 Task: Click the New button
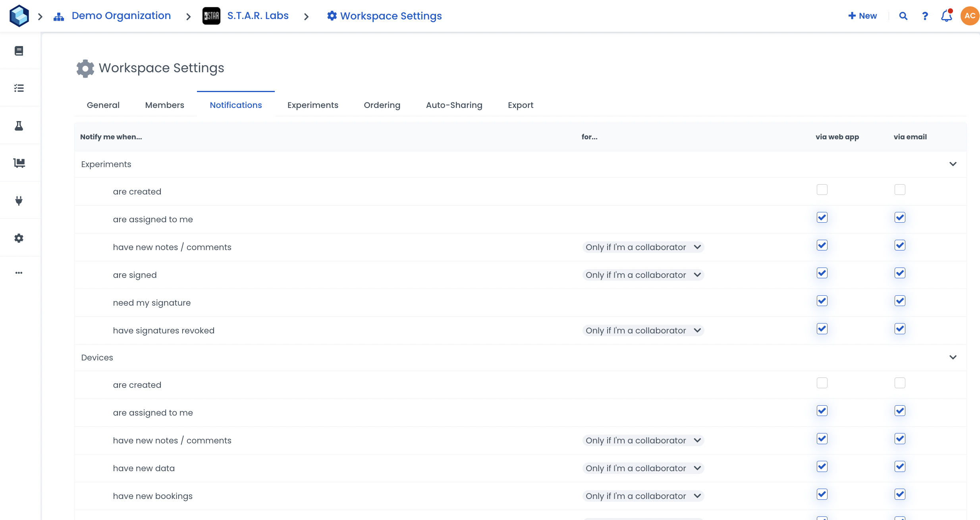[862, 16]
